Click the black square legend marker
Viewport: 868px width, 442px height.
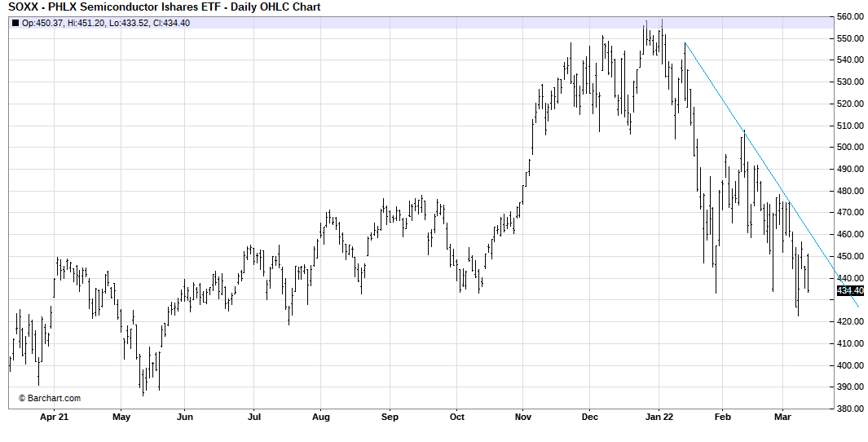point(15,24)
